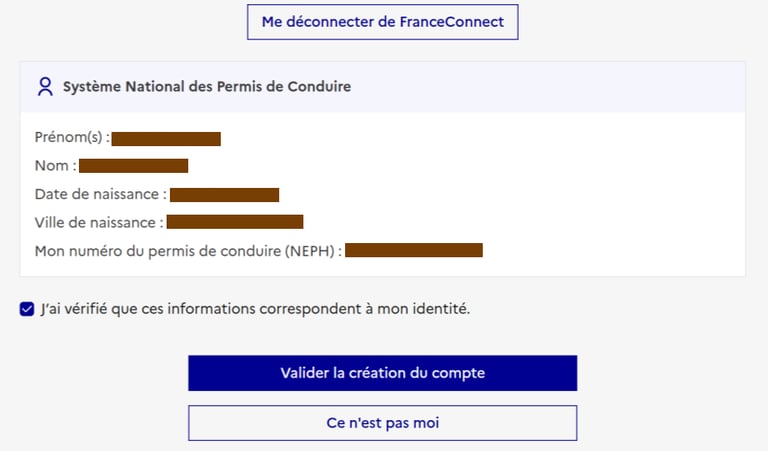Click the word "FranceConnect" in the top button
The height and width of the screenshot is (451, 768).
(453, 21)
